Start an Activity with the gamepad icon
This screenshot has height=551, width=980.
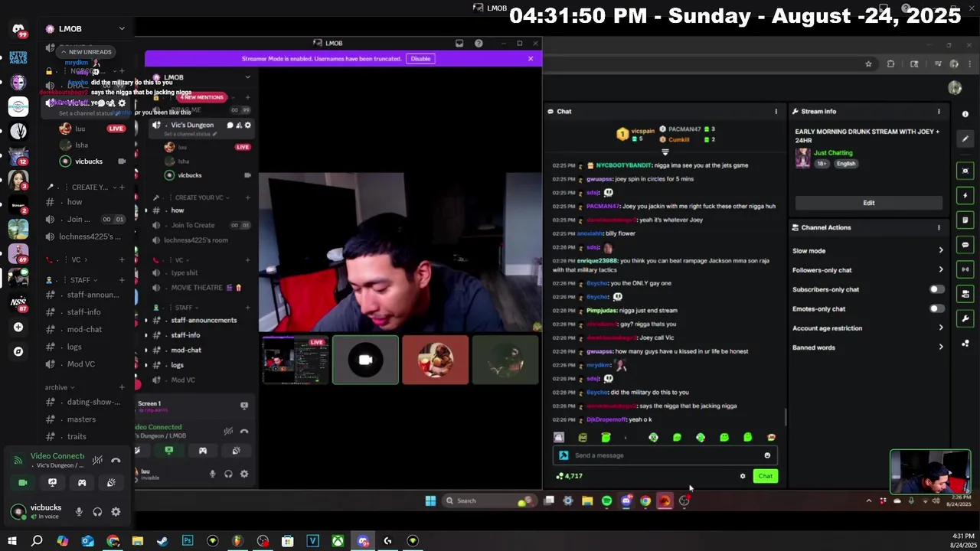(x=82, y=482)
